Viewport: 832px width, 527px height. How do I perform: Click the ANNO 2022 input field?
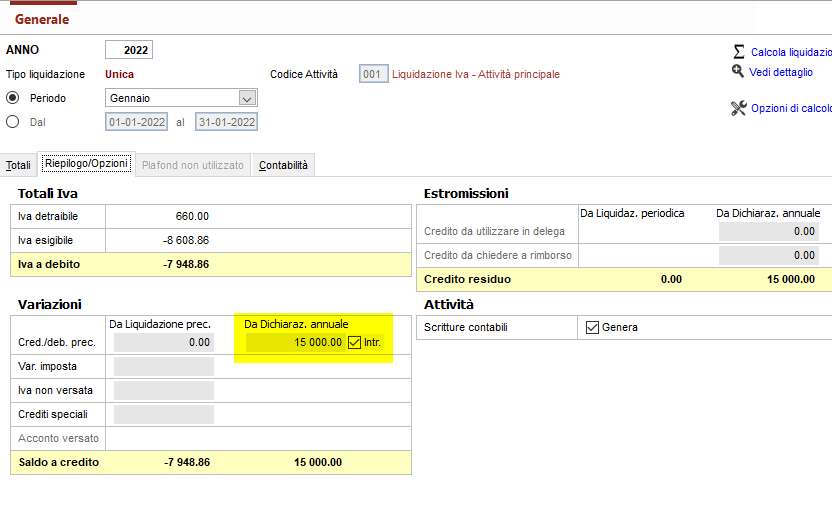click(x=129, y=50)
